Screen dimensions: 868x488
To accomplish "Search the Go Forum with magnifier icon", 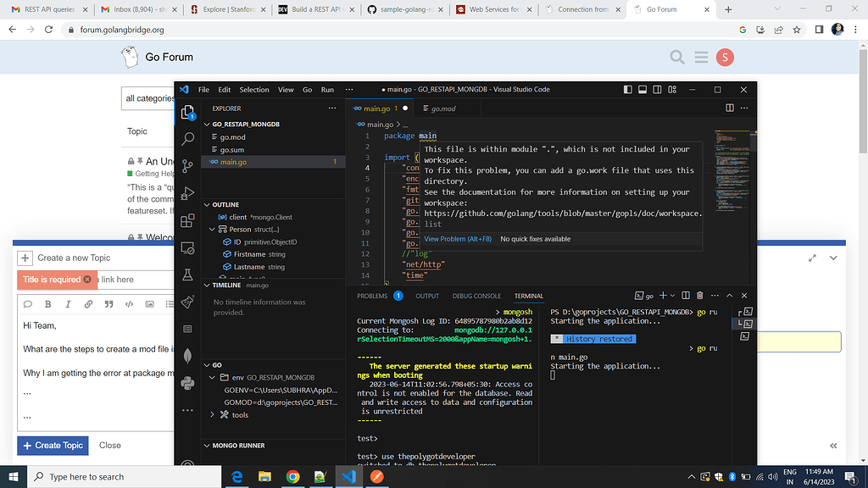I will 677,57.
